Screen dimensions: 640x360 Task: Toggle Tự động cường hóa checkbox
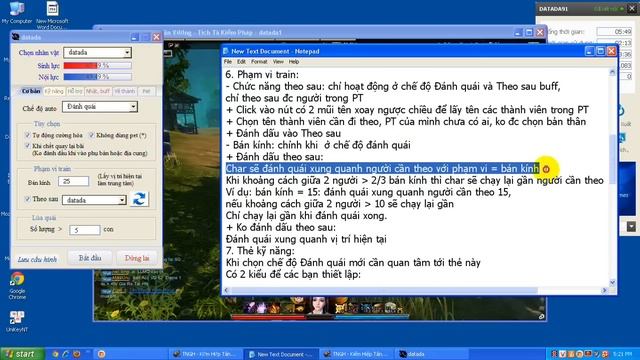click(x=28, y=135)
